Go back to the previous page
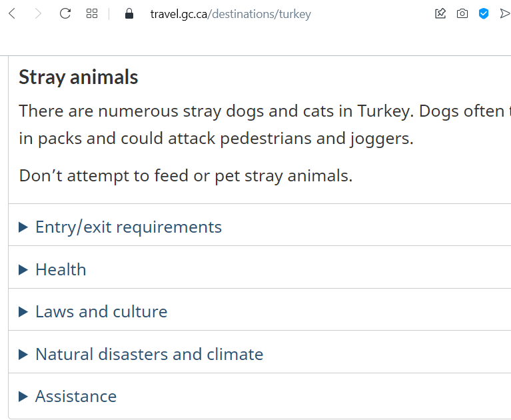511x420 pixels. coord(12,13)
